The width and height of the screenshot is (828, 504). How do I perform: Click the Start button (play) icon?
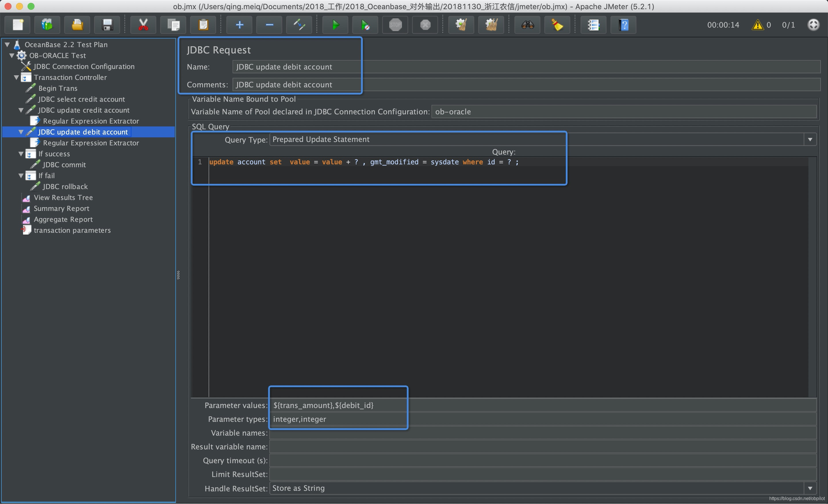click(334, 25)
